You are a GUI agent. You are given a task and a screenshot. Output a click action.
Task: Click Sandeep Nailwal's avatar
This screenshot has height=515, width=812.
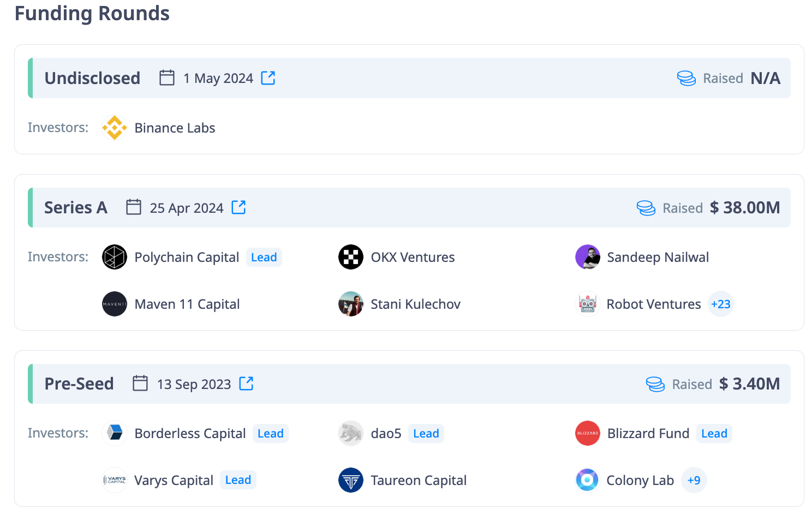(x=588, y=257)
